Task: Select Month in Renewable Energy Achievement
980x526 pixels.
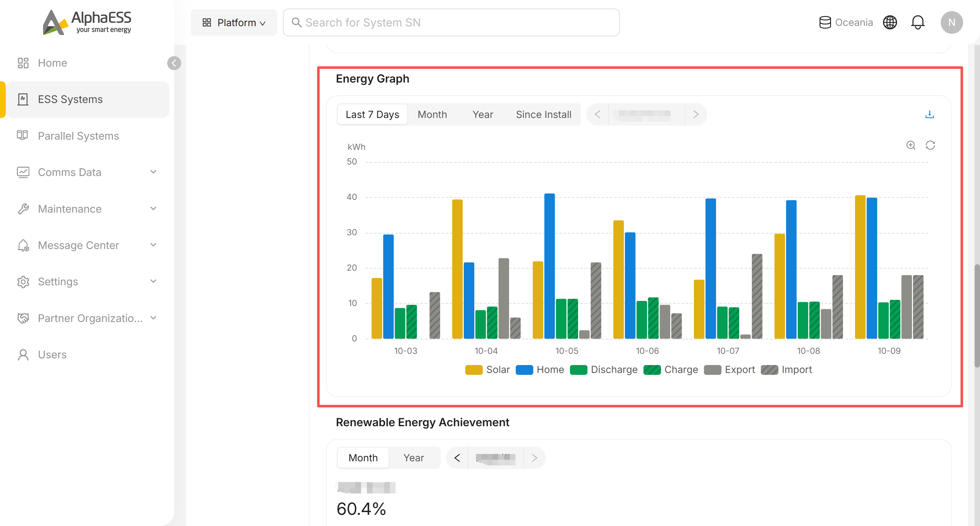Action: (363, 457)
